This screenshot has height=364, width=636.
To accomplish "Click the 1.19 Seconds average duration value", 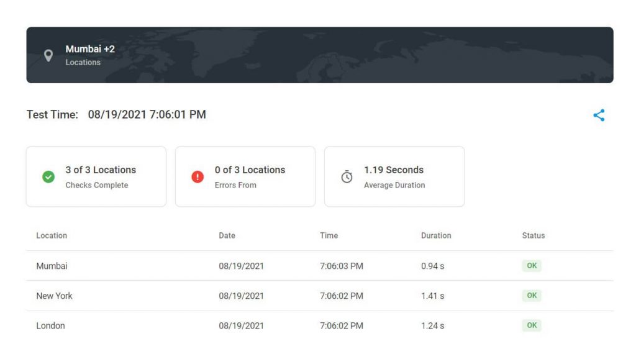I will (394, 170).
